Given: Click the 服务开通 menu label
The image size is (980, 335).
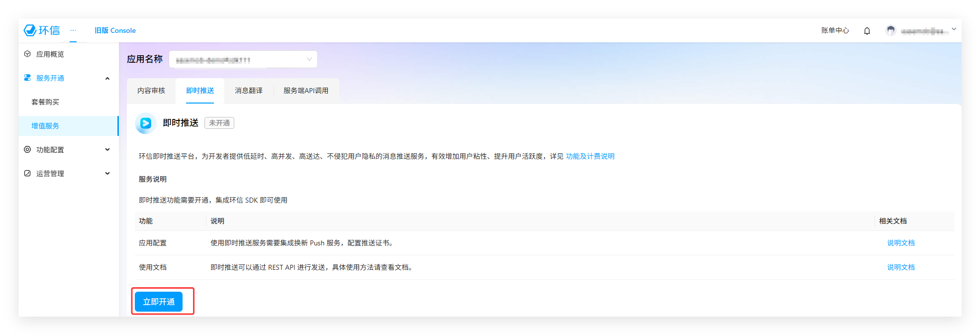Looking at the screenshot, I should (50, 78).
